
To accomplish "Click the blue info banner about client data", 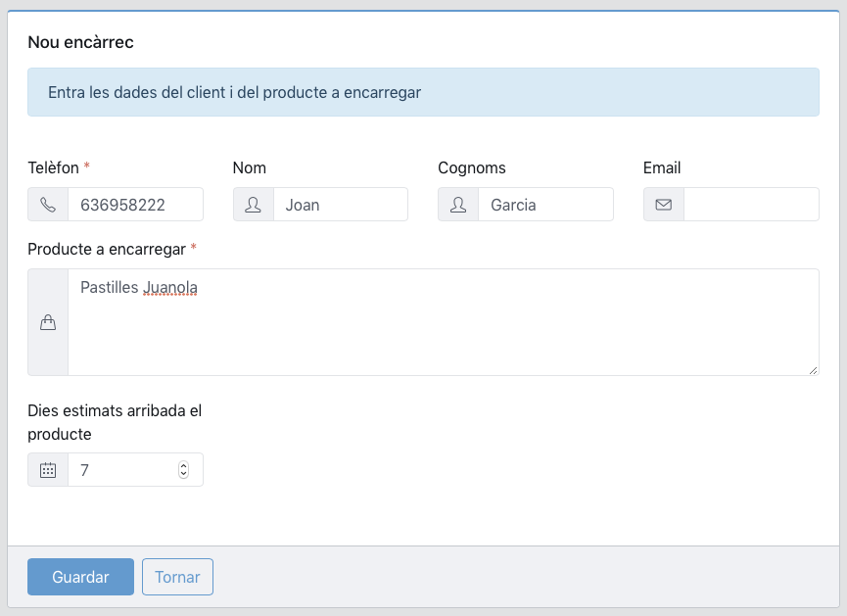I will point(423,92).
